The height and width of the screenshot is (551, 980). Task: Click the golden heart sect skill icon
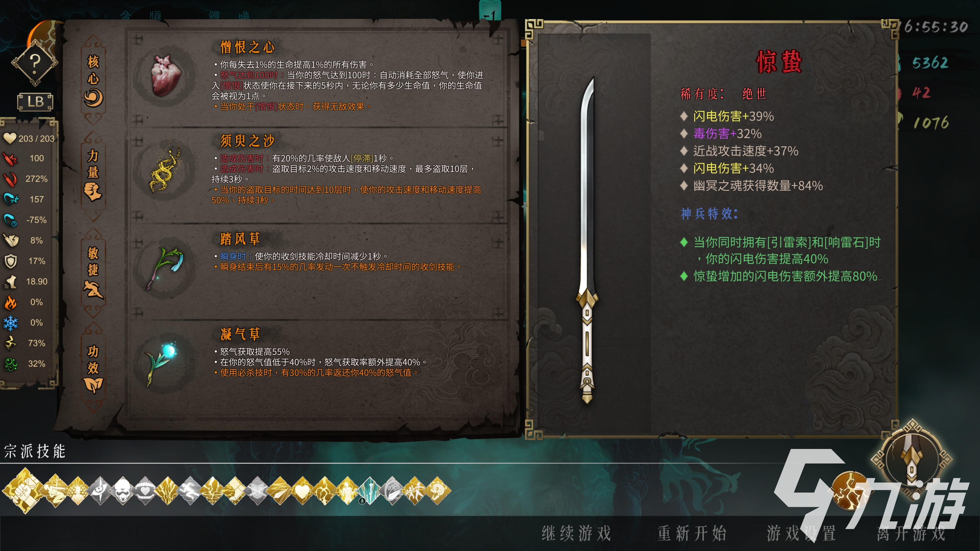[x=302, y=491]
